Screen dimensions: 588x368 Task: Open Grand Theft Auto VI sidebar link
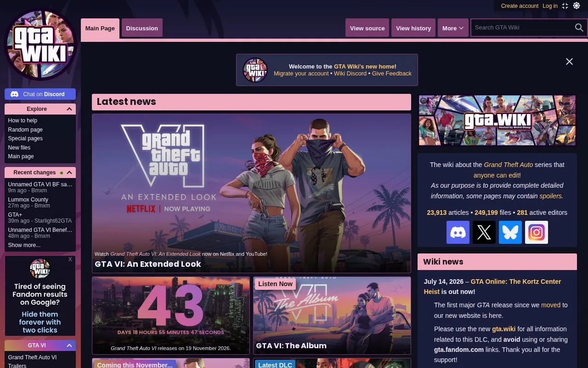point(32,357)
